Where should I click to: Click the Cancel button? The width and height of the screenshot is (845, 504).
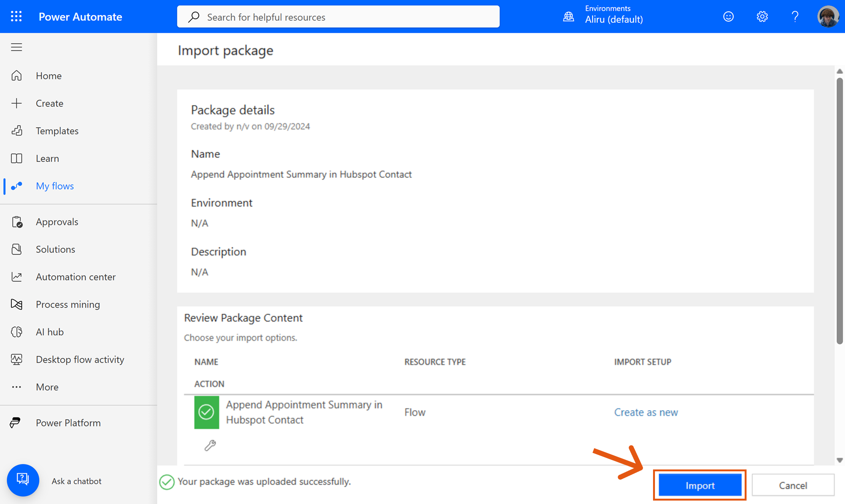[x=793, y=485]
